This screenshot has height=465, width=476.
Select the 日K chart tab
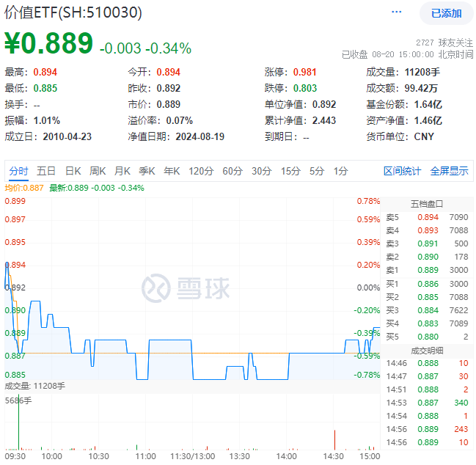coord(73,171)
